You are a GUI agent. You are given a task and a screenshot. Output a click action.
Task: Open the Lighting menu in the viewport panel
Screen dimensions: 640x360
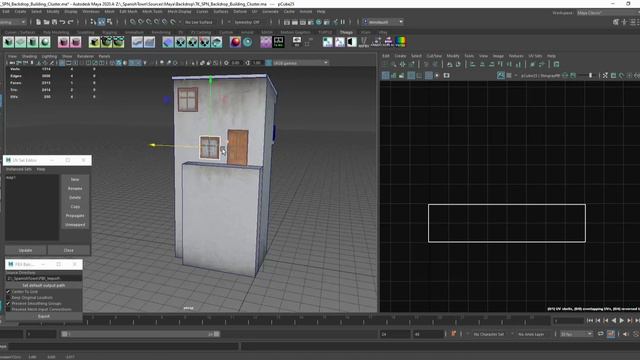click(x=49, y=56)
